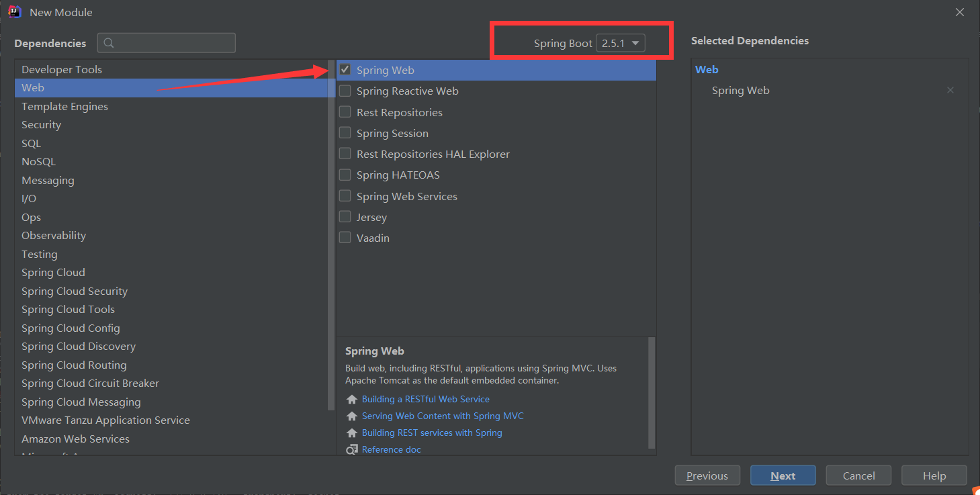
Task: Close the New Module dialog
Action: 961,12
